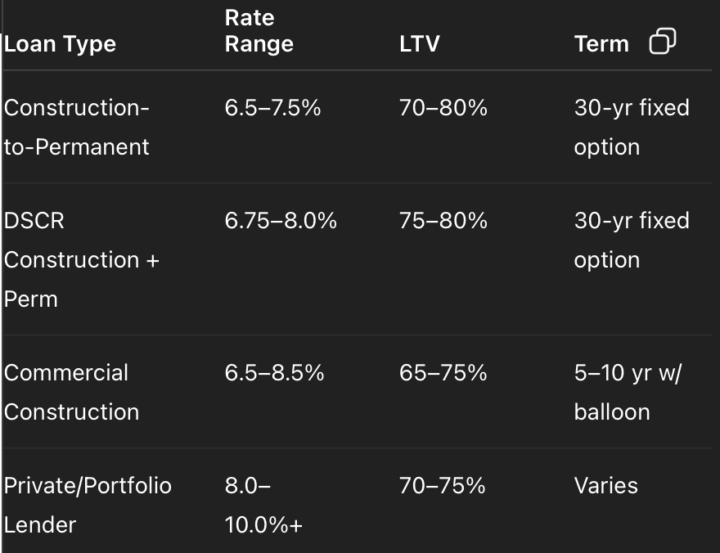Click the 6.5–8.5% rate cell
This screenshot has height=553, width=720.
click(x=275, y=373)
